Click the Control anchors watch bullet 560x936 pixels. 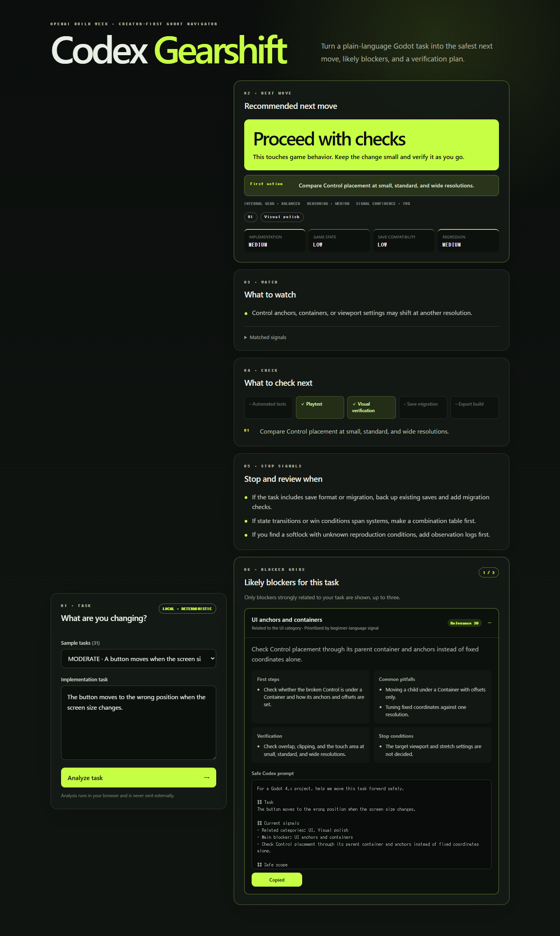[x=362, y=313]
